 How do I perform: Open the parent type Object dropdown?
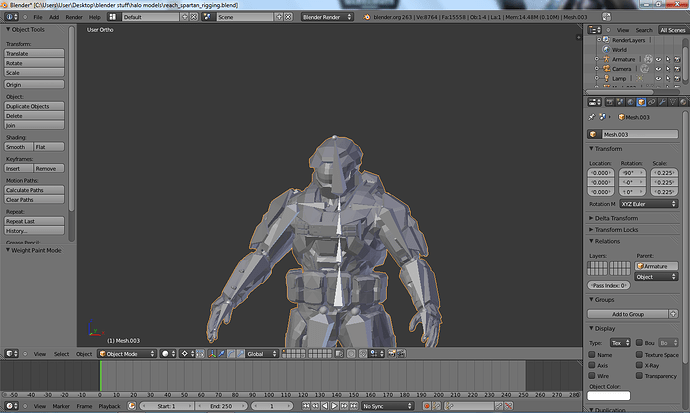click(656, 277)
